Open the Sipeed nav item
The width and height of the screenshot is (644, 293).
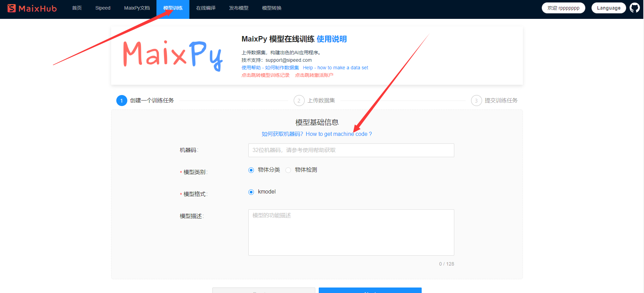pos(103,8)
